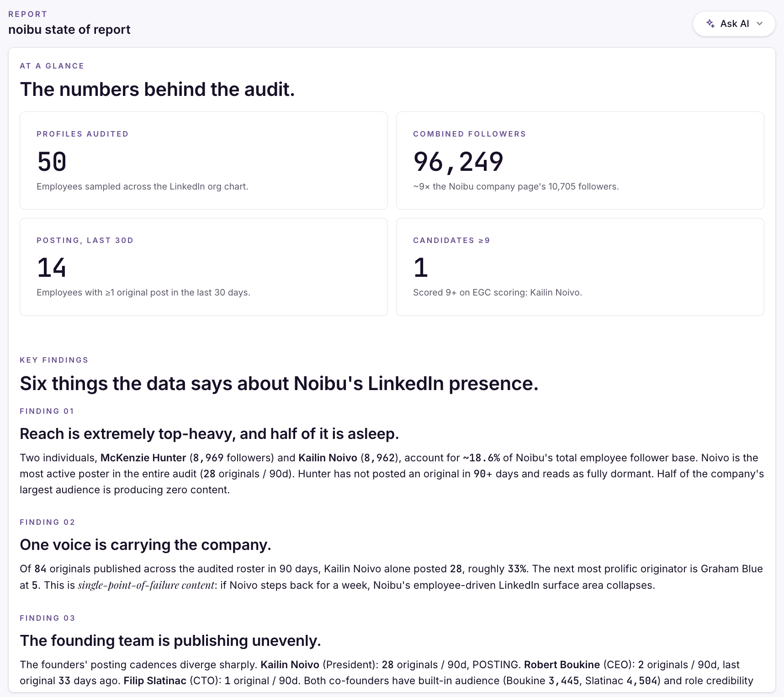
Task: Click the ~18.6% figure in Finding 01
Action: tap(482, 458)
